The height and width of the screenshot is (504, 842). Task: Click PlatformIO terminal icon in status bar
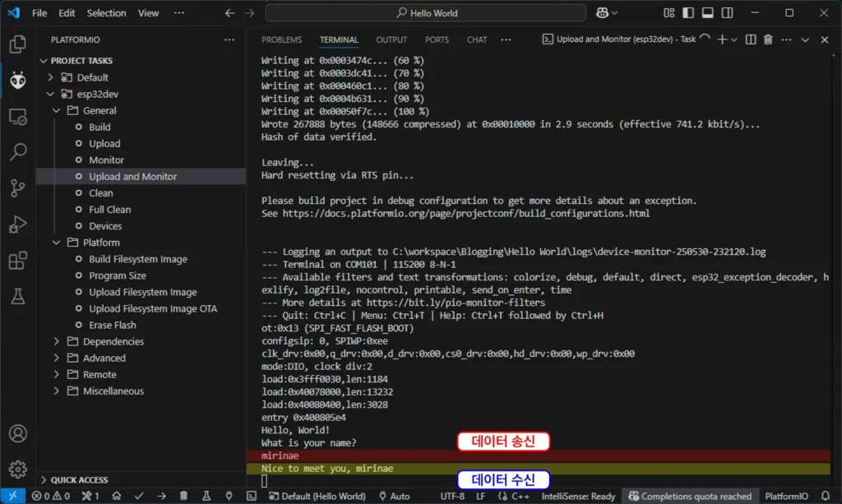(252, 496)
